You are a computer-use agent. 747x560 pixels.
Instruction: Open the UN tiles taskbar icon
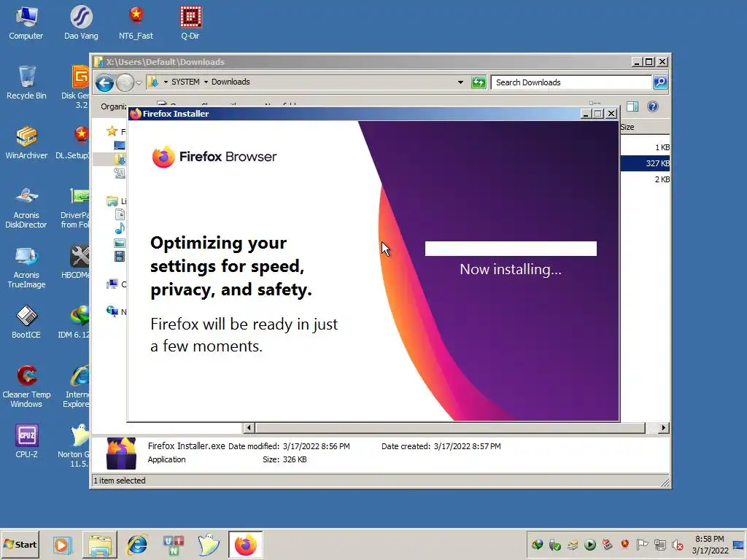[174, 544]
